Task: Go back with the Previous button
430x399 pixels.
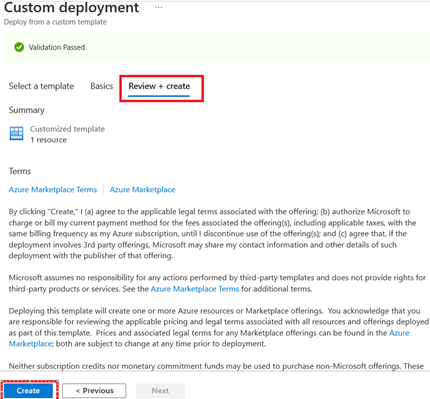Action: click(x=94, y=390)
